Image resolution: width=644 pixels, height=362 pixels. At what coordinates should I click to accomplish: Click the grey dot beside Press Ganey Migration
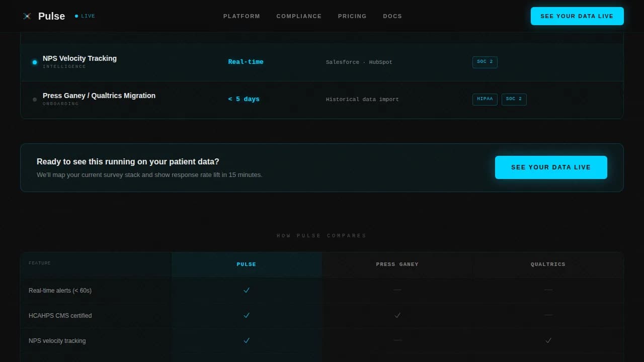pyautogui.click(x=35, y=100)
